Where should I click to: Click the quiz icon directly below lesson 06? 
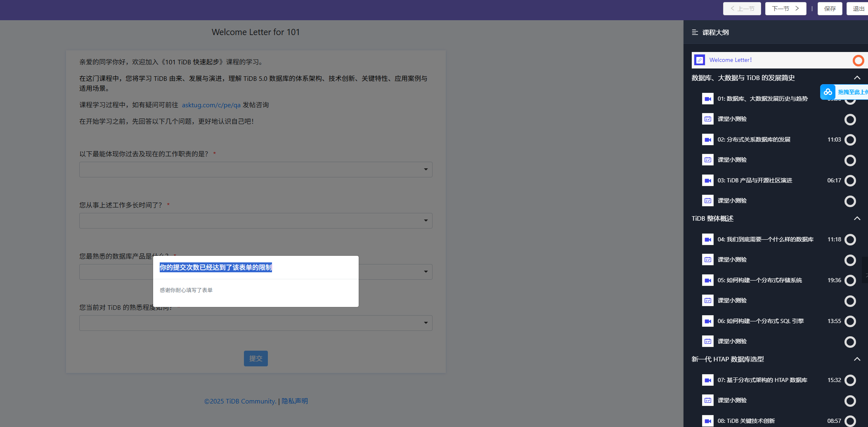pyautogui.click(x=708, y=341)
